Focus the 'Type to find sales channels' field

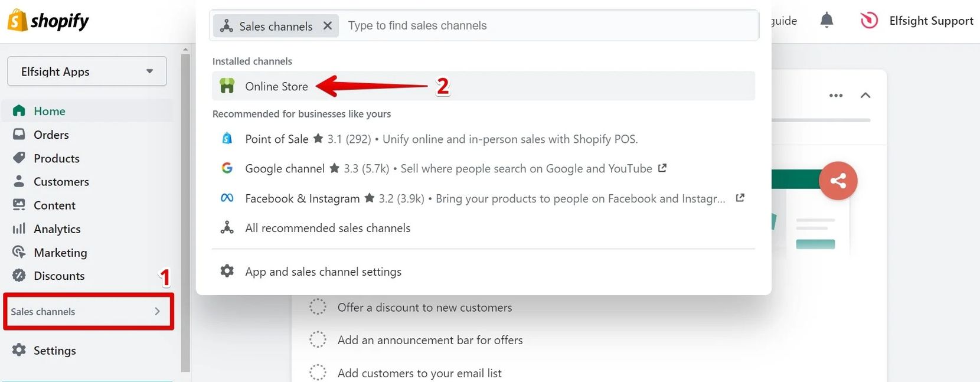pyautogui.click(x=549, y=25)
